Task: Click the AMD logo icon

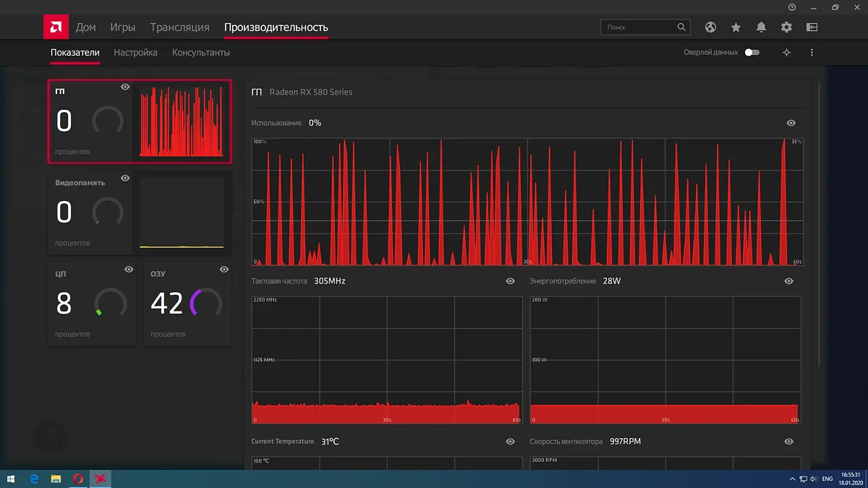Action: [55, 27]
